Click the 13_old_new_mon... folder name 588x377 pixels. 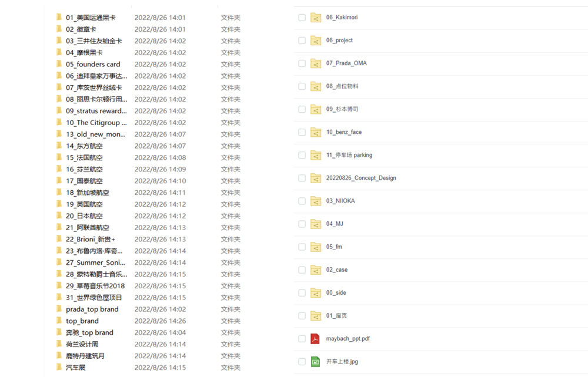click(x=96, y=134)
